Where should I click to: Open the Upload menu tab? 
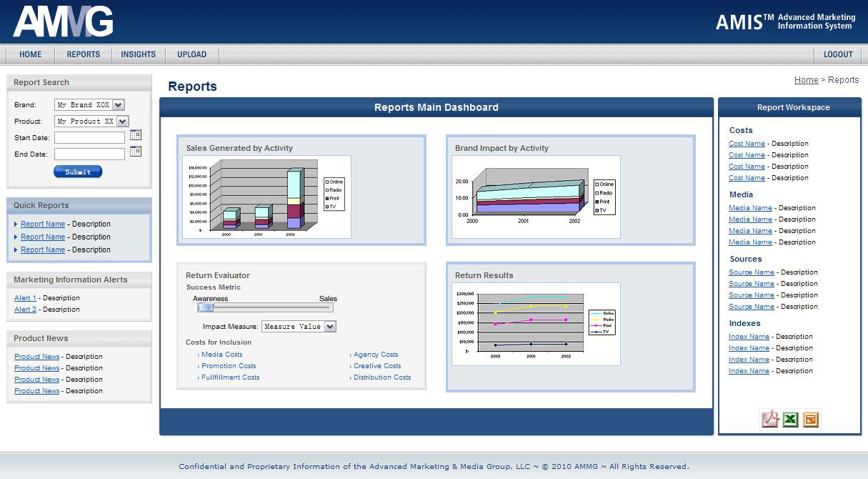coord(191,54)
